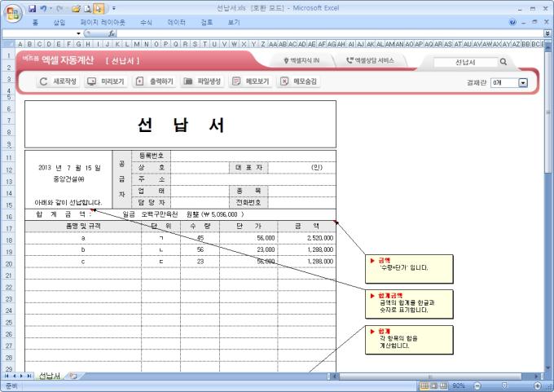Viewport: 554px width, 392px height.
Task: Open the 데이터 ribbon tab
Action: (x=176, y=23)
